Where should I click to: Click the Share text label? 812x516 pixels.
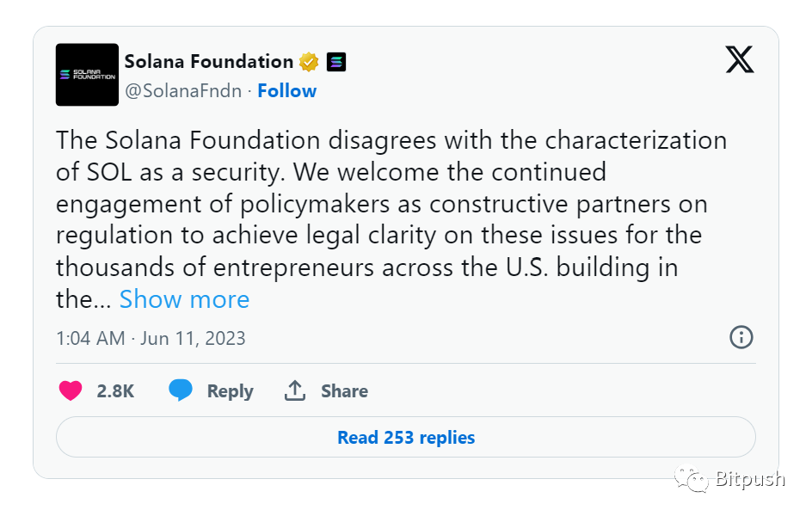tap(344, 391)
